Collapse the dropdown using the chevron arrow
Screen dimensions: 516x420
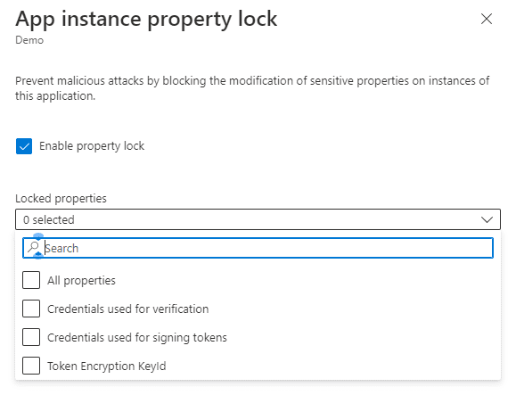tap(487, 219)
